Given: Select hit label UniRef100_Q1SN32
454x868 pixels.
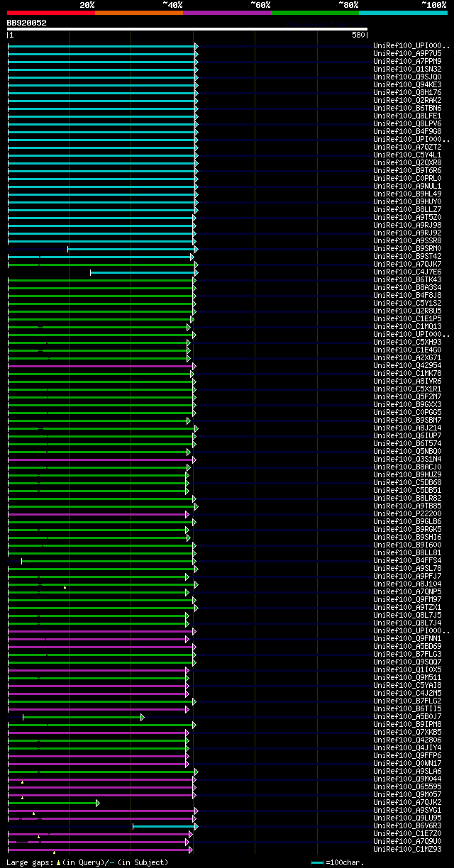Looking at the screenshot, I should [407, 69].
